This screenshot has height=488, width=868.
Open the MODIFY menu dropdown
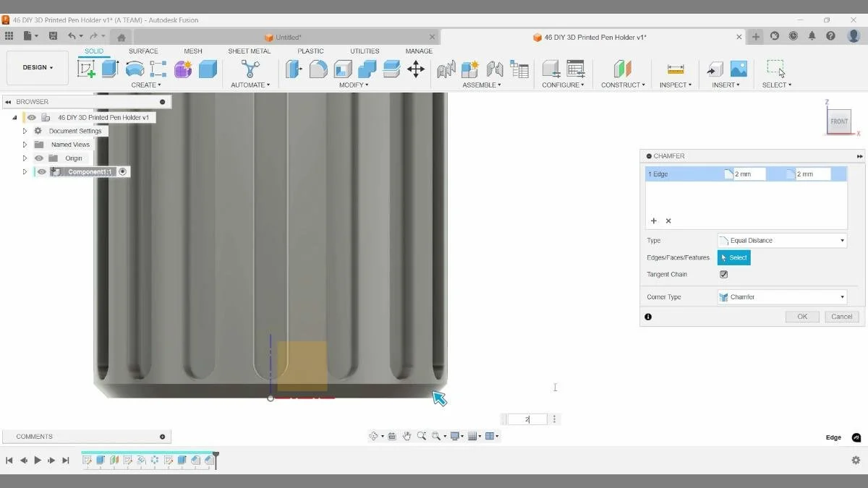(354, 85)
